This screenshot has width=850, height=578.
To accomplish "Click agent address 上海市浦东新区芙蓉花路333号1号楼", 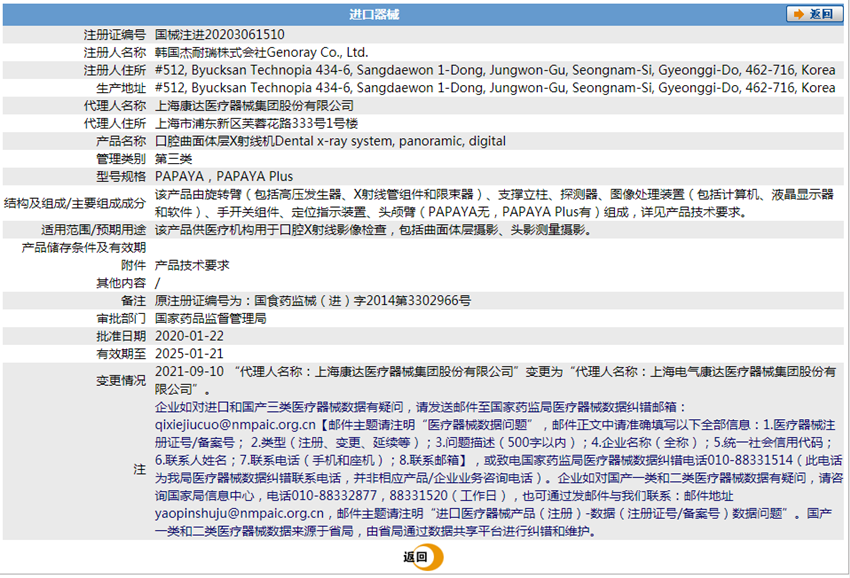I will pyautogui.click(x=256, y=124).
